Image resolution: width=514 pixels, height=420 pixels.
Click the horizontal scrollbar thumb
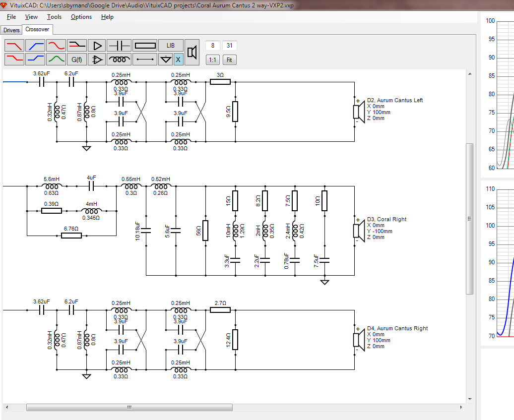129,407
